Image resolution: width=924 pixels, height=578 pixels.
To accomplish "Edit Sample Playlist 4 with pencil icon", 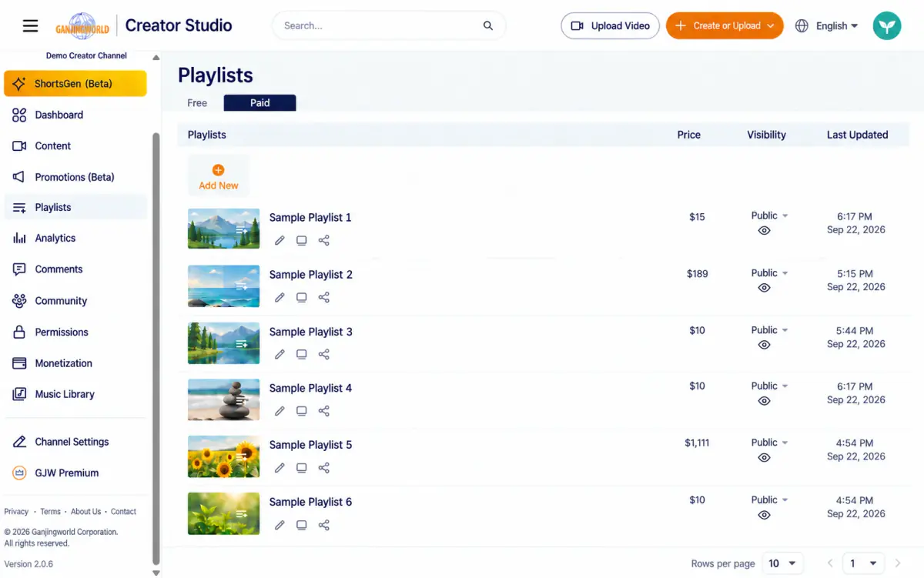I will [x=280, y=411].
